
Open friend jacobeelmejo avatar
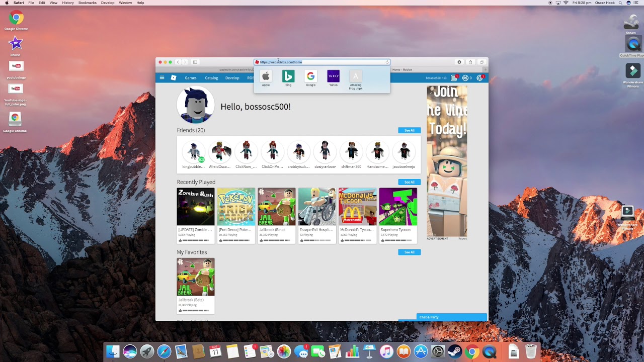404,151
